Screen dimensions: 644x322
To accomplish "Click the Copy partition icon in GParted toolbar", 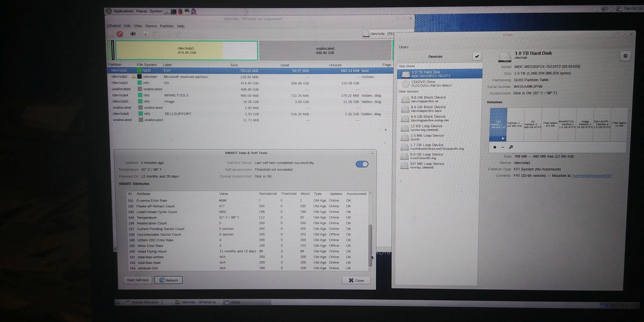I will [x=146, y=34].
